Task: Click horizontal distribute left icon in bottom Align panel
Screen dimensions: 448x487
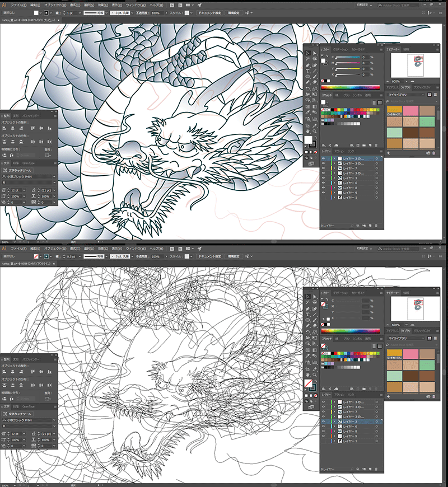Action: point(32,385)
